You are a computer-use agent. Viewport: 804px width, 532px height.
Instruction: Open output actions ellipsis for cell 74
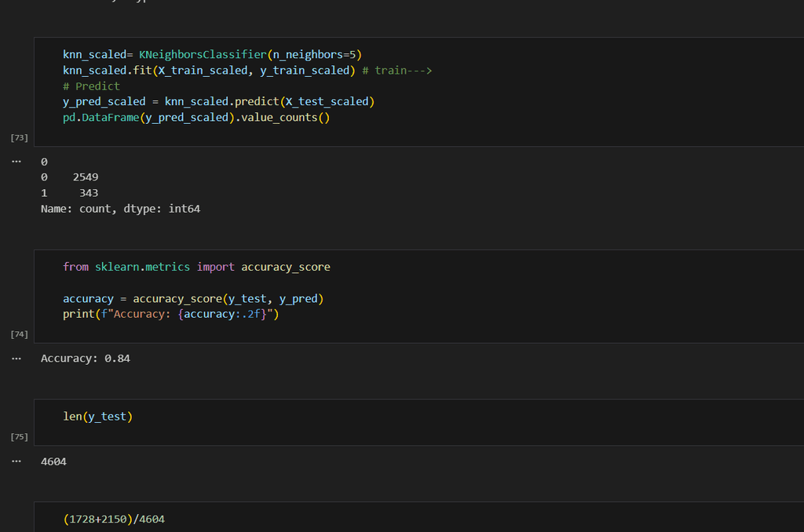pyautogui.click(x=16, y=359)
